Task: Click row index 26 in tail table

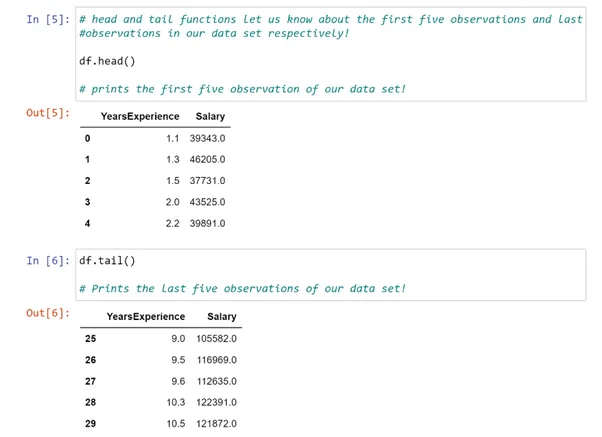Action: 91,360
